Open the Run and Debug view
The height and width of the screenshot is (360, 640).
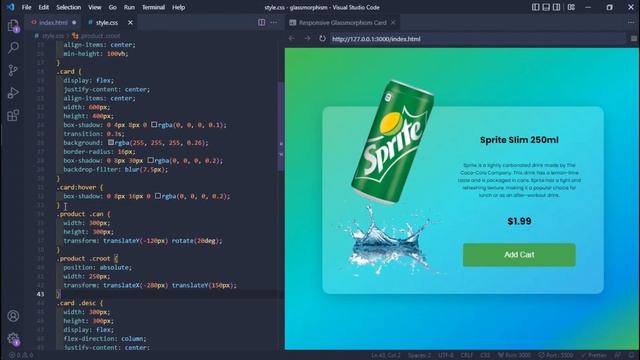pos(13,93)
